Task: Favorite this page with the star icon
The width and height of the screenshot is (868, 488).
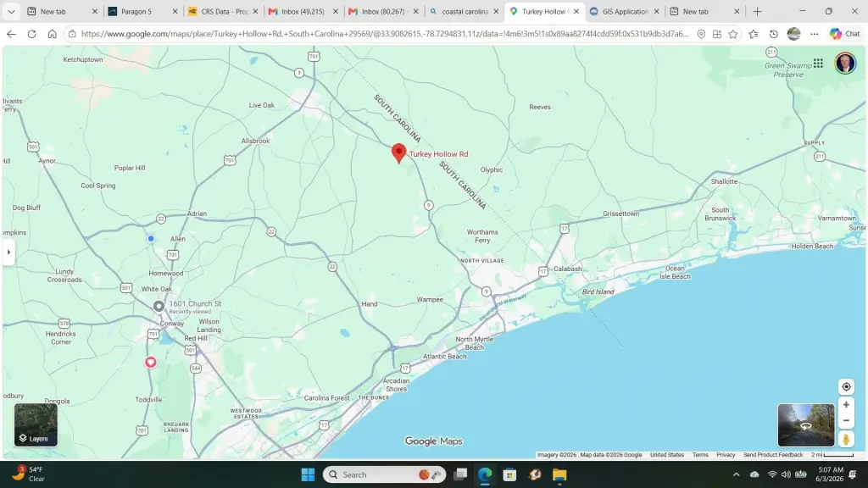Action: (733, 34)
